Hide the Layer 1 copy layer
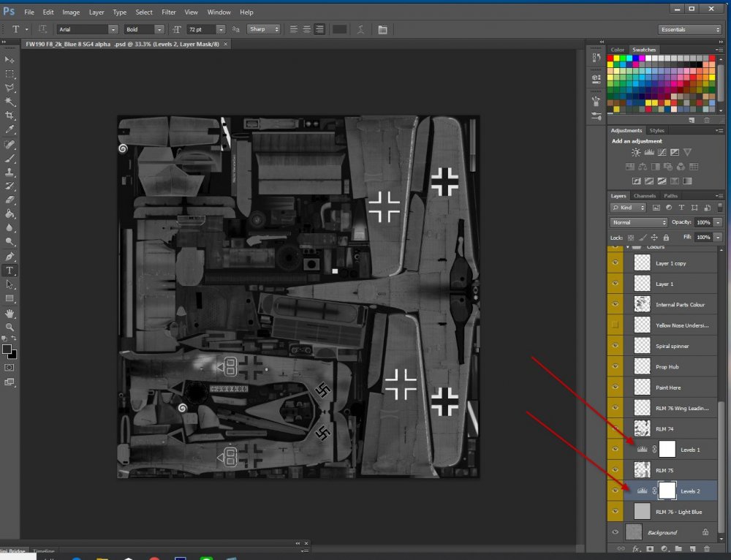This screenshot has height=560, width=731. point(615,263)
